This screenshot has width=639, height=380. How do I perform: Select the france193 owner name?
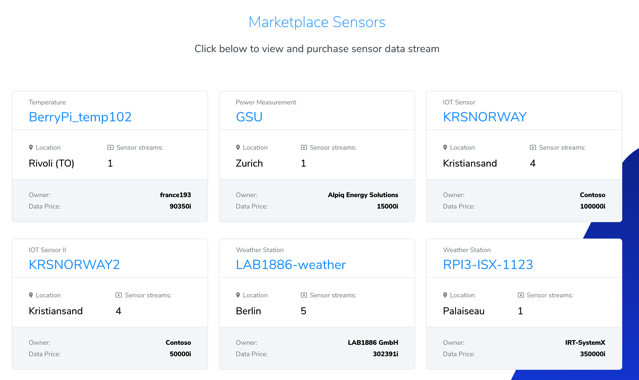[175, 195]
